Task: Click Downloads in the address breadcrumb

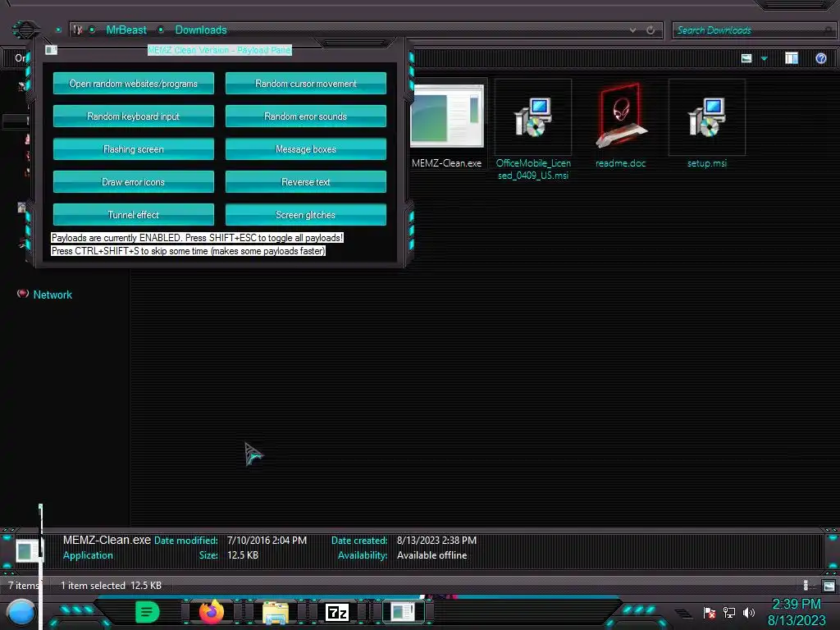Action: click(201, 30)
